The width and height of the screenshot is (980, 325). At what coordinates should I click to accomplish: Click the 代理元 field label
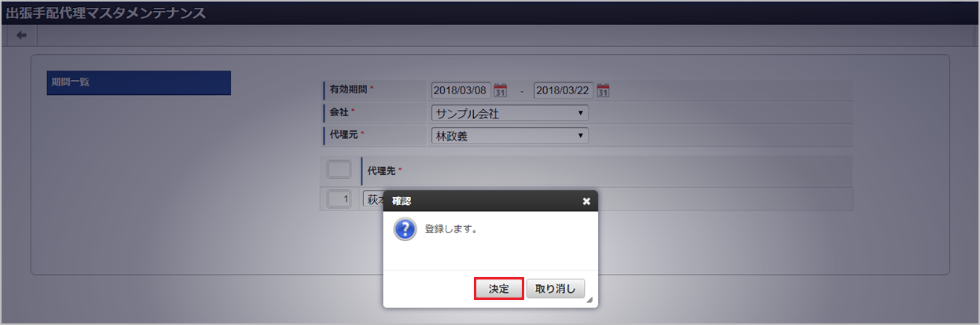tap(344, 135)
